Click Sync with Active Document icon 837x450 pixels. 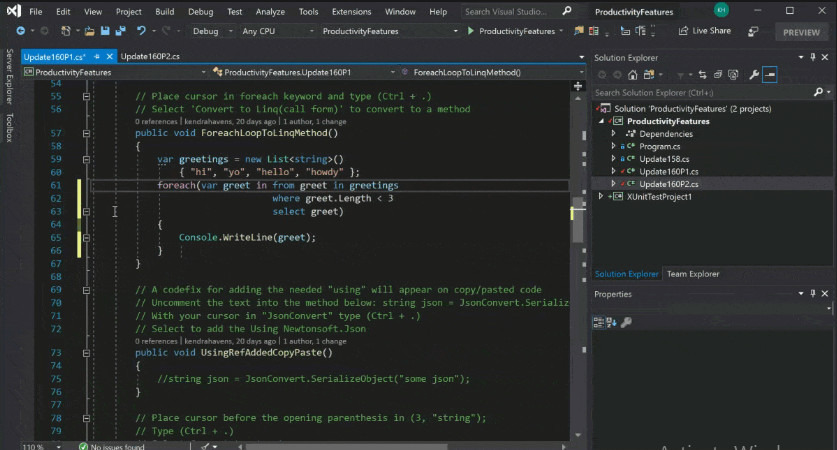point(703,75)
